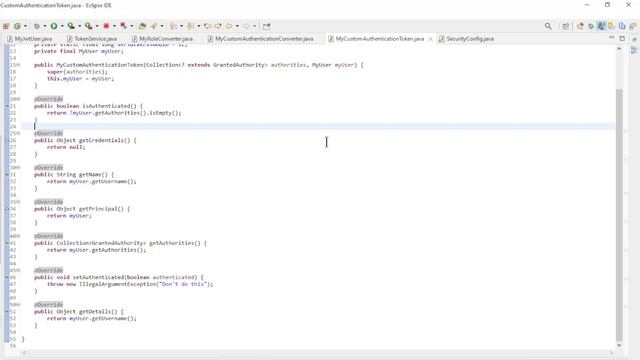Open the Coverage dropdown arrow
The height and width of the screenshot is (360, 640).
80,26
